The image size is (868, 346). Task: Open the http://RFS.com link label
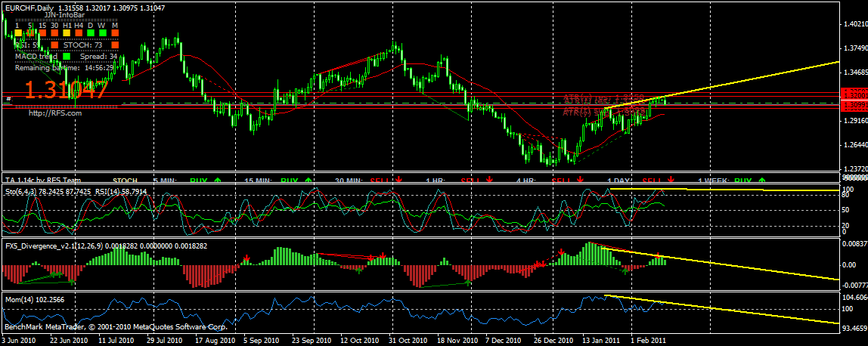pyautogui.click(x=55, y=113)
